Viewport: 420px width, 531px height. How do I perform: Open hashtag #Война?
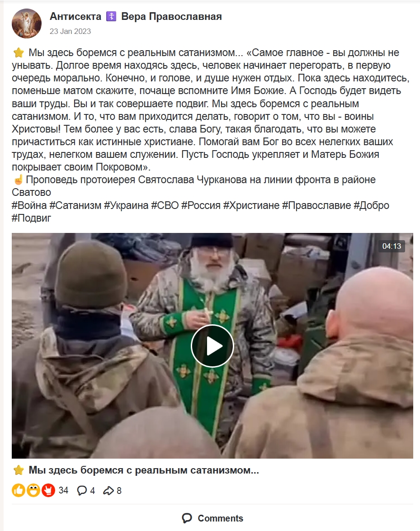click(x=29, y=205)
